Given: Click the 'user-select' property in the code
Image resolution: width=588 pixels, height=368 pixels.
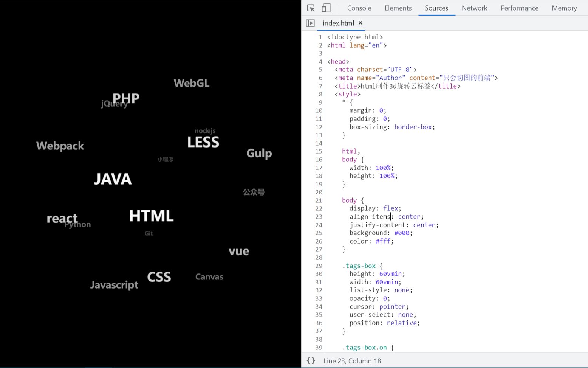Looking at the screenshot, I should point(370,315).
